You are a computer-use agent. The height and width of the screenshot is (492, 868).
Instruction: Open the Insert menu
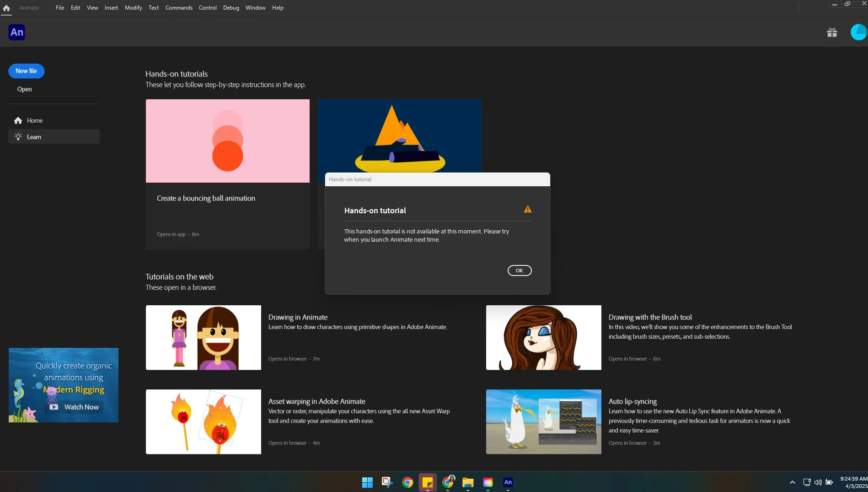pos(111,8)
